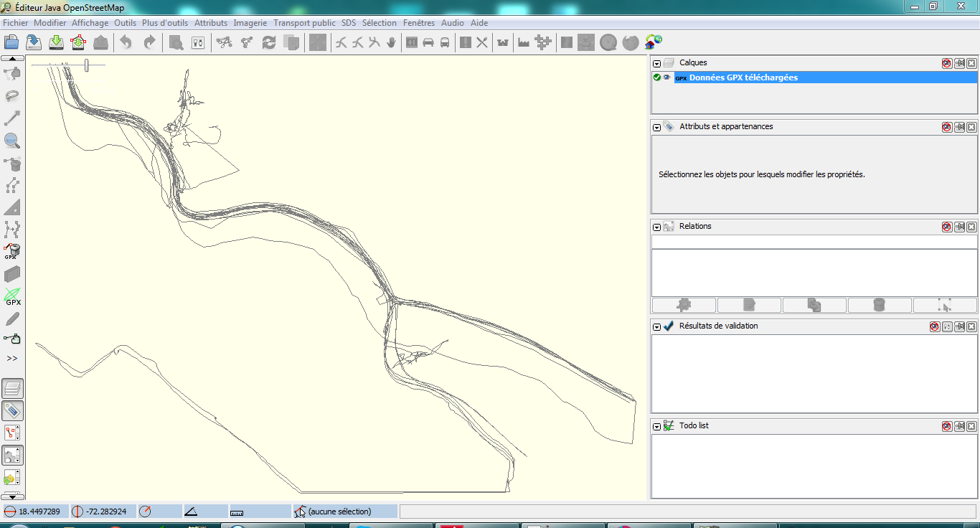The height and width of the screenshot is (528, 980).
Task: Select the draw nodes tool
Action: coord(12,118)
